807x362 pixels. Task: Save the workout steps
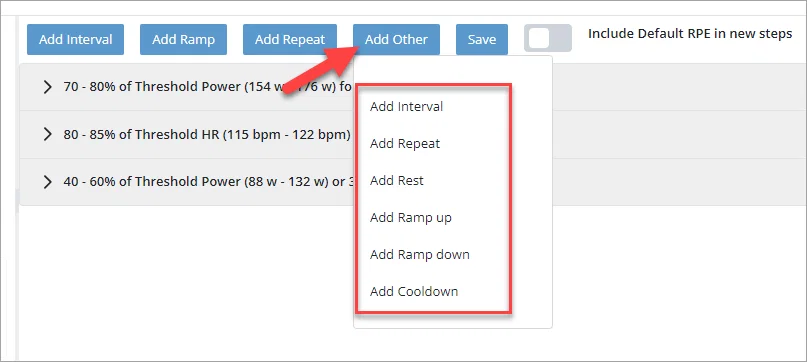coord(482,40)
